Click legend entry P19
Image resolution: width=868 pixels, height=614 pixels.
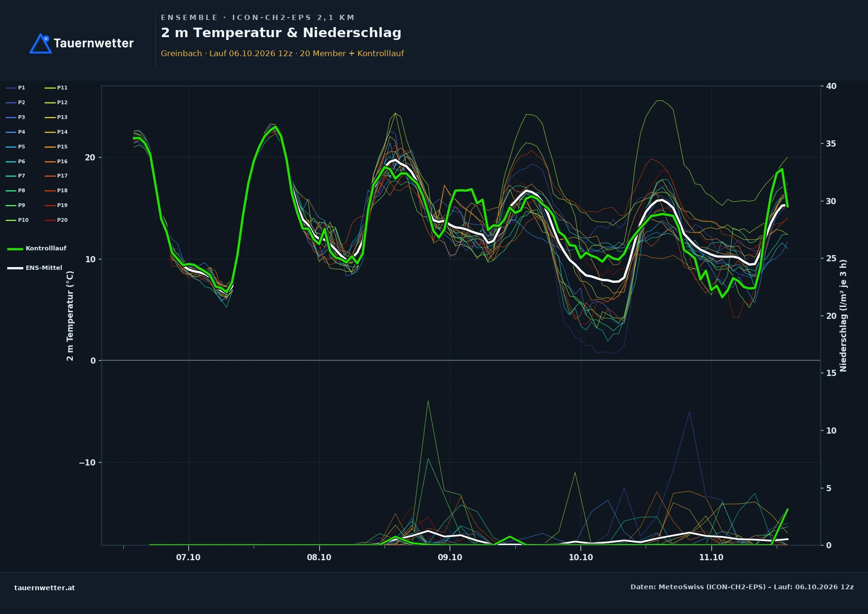coord(56,205)
